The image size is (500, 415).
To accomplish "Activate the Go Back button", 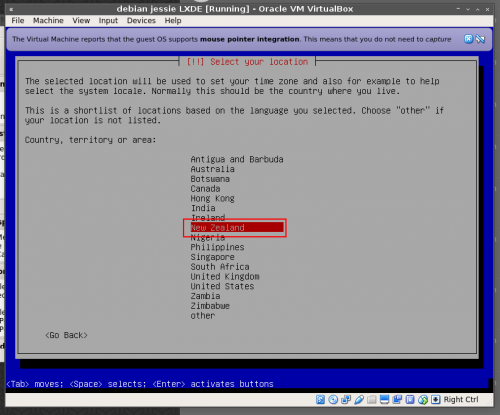I will (x=66, y=335).
